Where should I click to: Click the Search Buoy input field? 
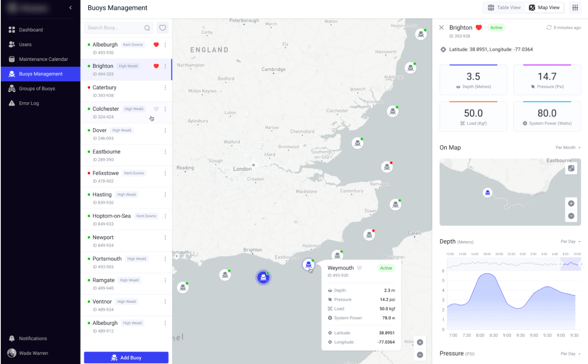pyautogui.click(x=112, y=28)
